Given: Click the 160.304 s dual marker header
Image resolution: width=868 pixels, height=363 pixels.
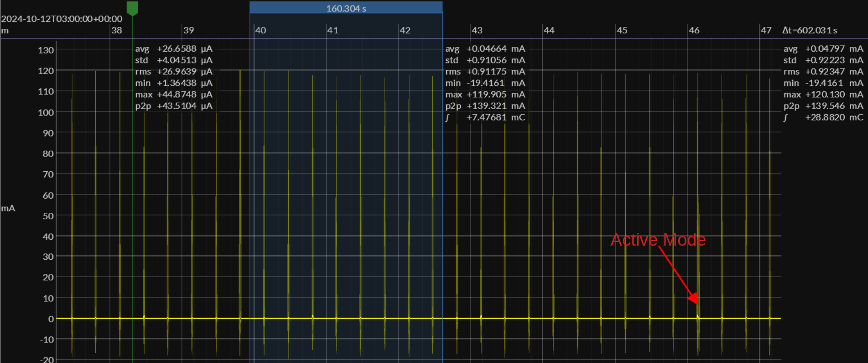Looking at the screenshot, I should (x=346, y=8).
